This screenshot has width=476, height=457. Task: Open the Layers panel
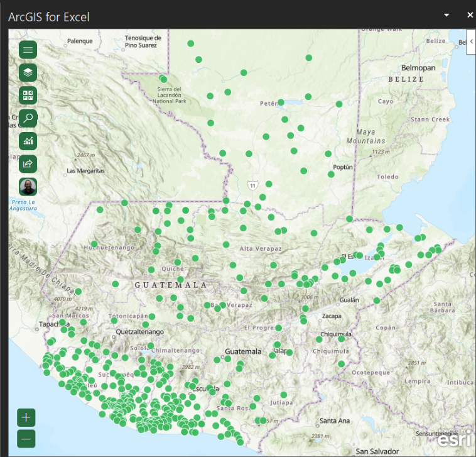(x=28, y=72)
